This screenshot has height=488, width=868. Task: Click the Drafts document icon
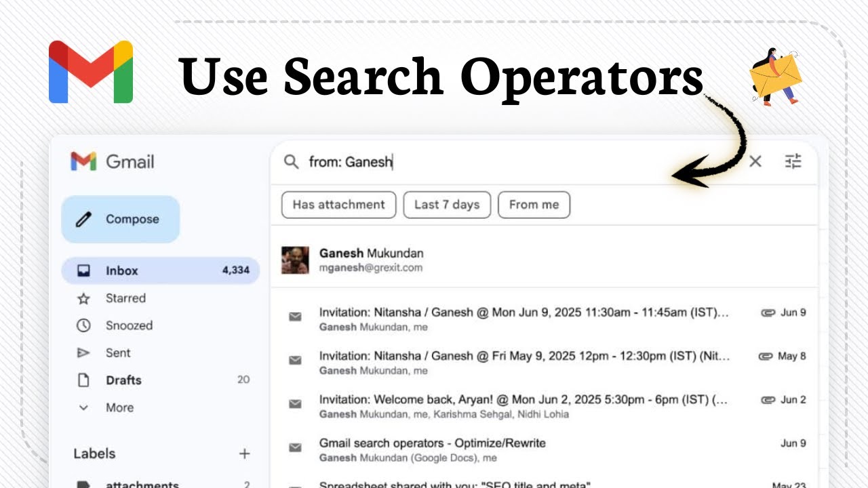click(83, 380)
